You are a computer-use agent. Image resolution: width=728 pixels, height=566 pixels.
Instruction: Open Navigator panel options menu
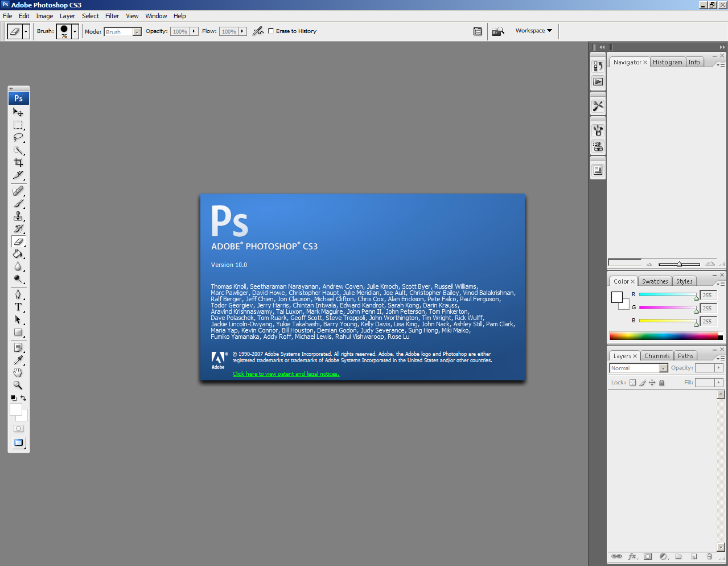[721, 64]
